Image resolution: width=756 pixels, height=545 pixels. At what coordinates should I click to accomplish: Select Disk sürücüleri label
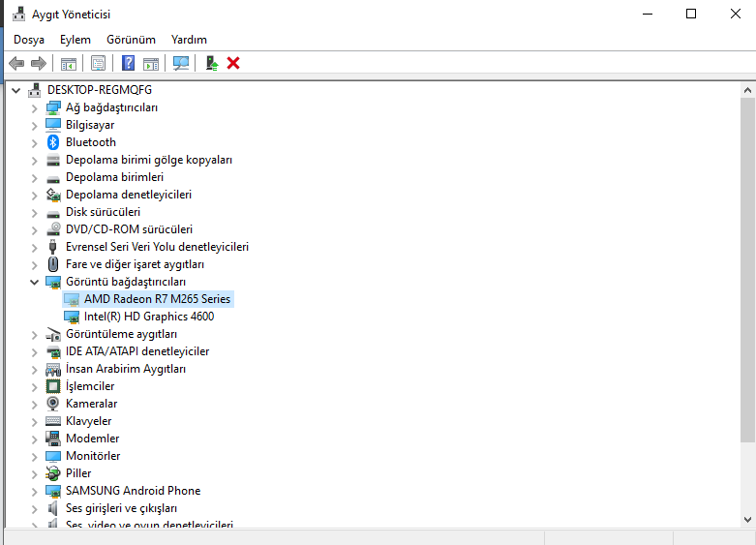click(104, 212)
